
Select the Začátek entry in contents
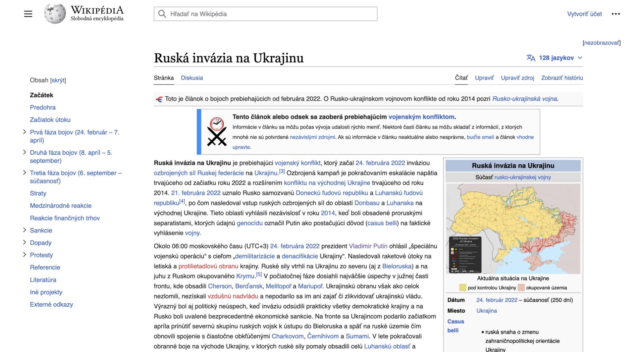coord(42,95)
